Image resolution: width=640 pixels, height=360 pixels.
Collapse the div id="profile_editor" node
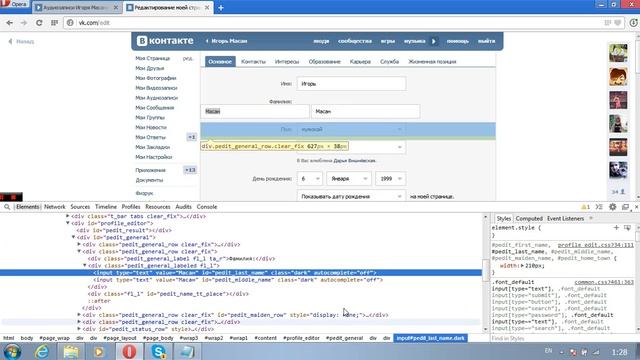pos(68,223)
